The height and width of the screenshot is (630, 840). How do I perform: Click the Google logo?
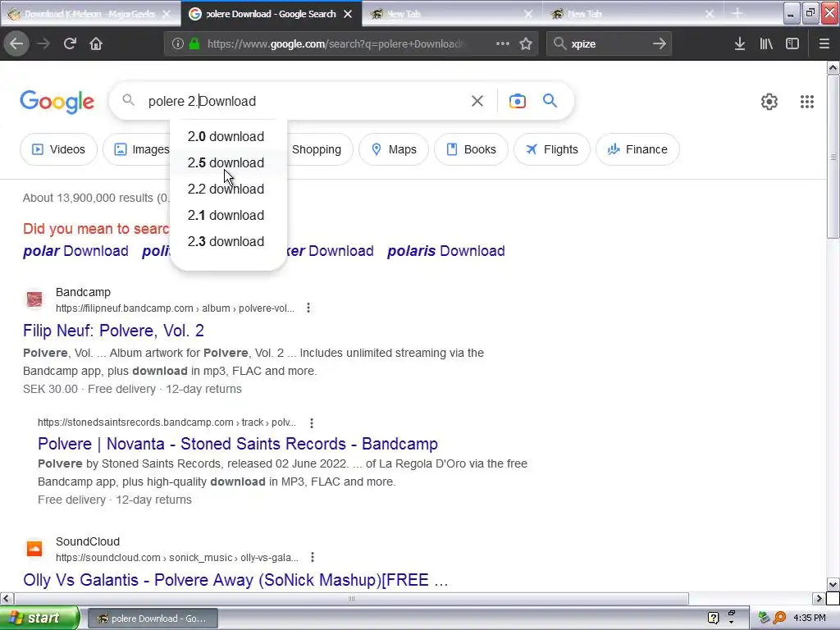pos(57,102)
